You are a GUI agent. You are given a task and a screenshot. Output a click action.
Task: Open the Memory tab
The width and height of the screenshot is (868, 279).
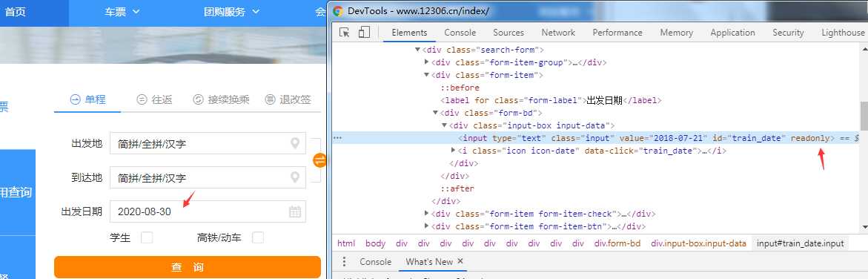pos(677,33)
